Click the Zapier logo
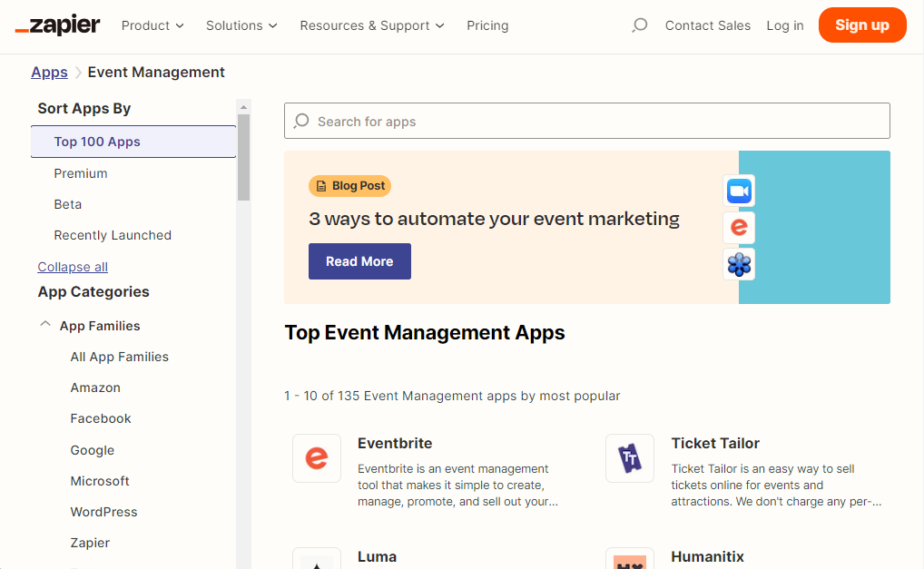924x569 pixels. [x=57, y=25]
